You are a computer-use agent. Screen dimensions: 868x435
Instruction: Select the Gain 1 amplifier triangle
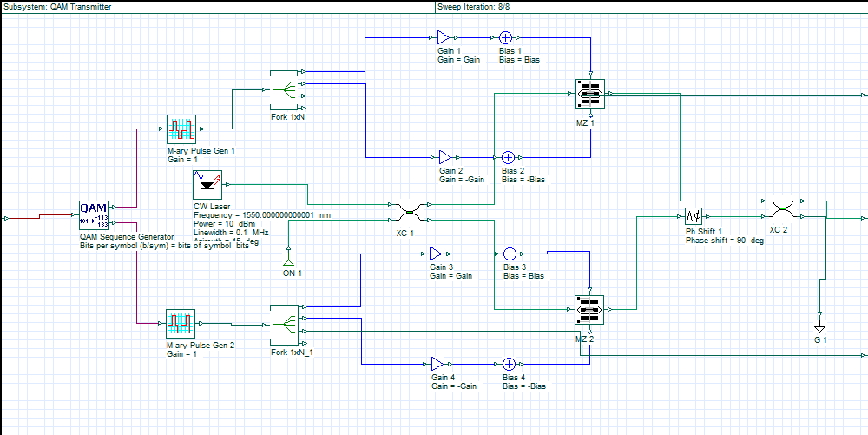pos(444,38)
